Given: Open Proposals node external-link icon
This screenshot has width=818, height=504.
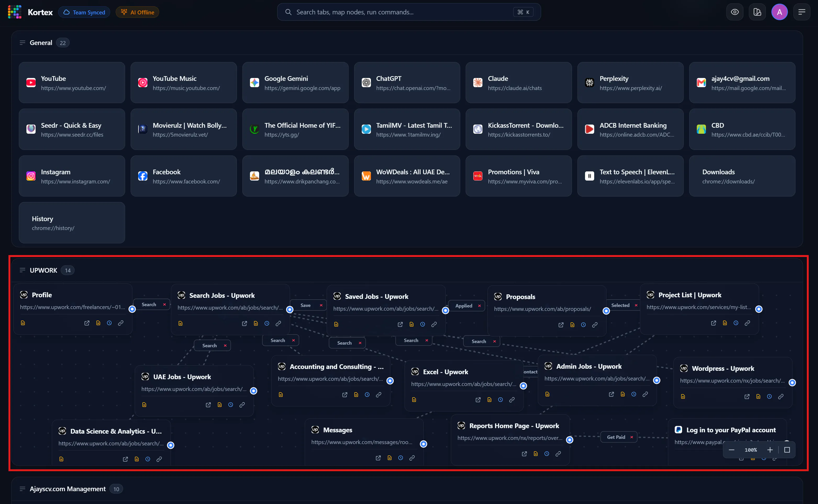Looking at the screenshot, I should point(561,325).
